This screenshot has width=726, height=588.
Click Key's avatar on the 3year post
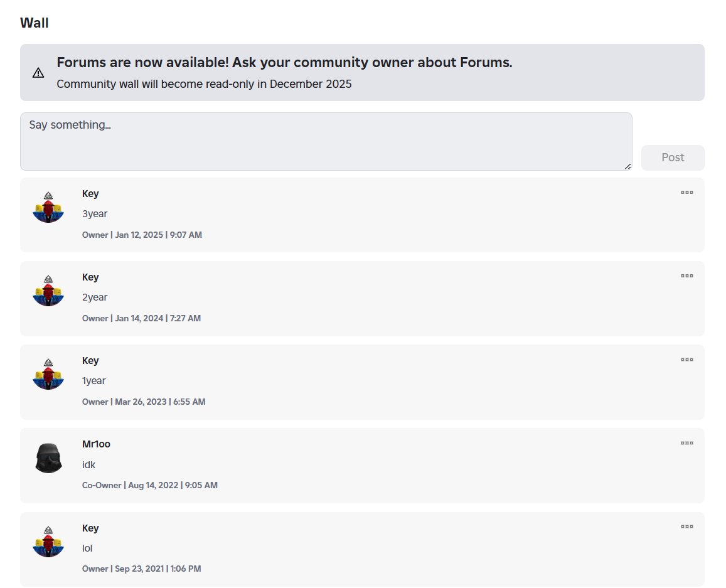click(x=48, y=208)
